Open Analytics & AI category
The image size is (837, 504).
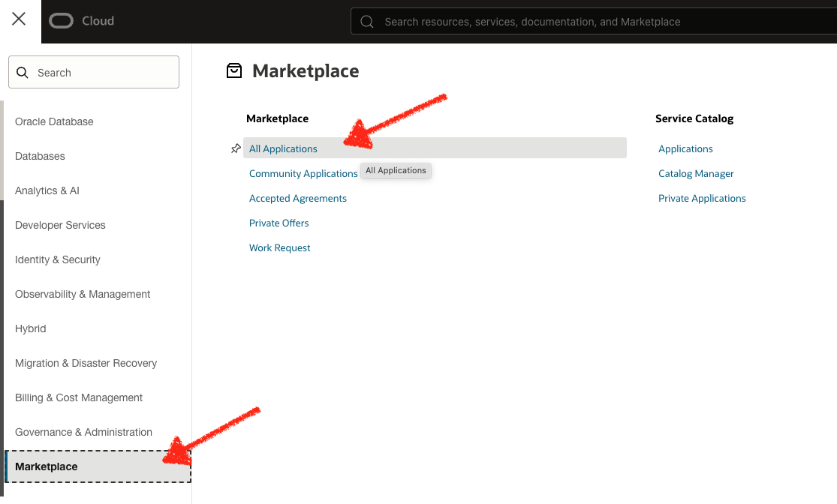click(47, 191)
